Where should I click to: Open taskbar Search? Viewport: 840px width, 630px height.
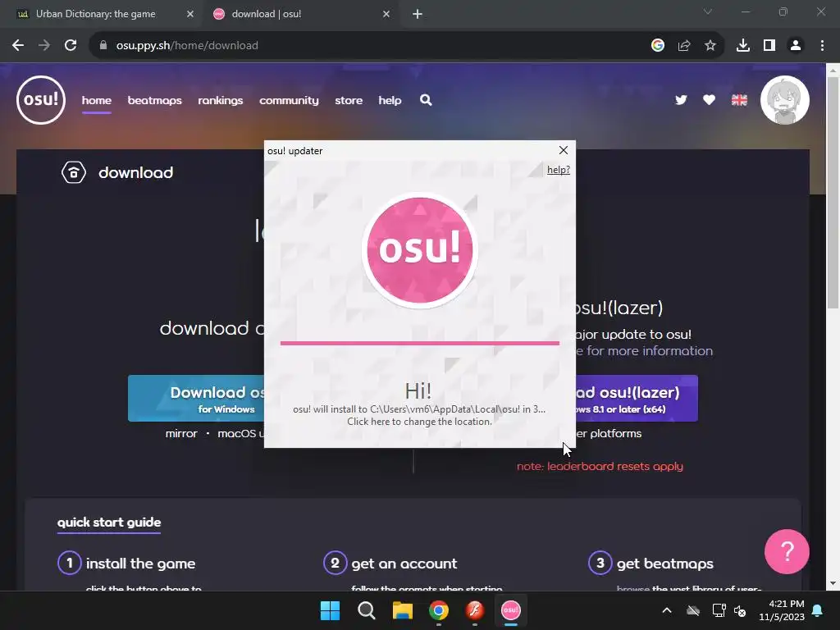367,610
